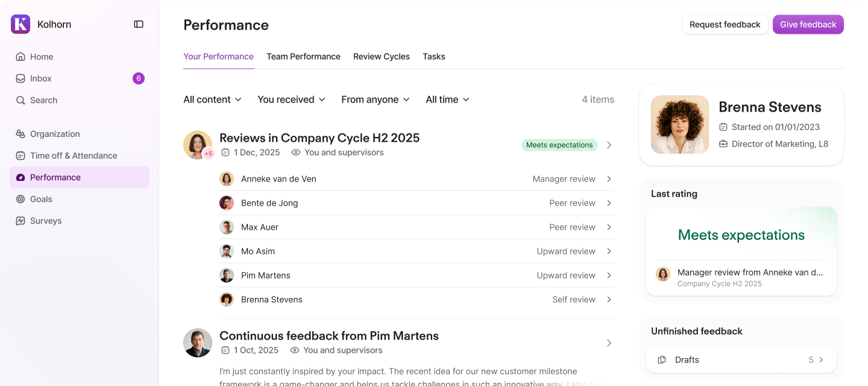Click the Manager review label

click(564, 179)
